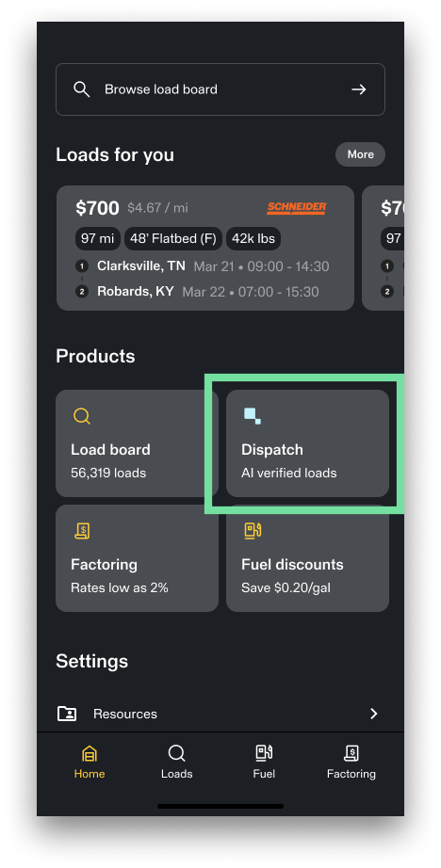Open the Factoring tab in bottom bar
441x868 pixels.
(x=351, y=763)
